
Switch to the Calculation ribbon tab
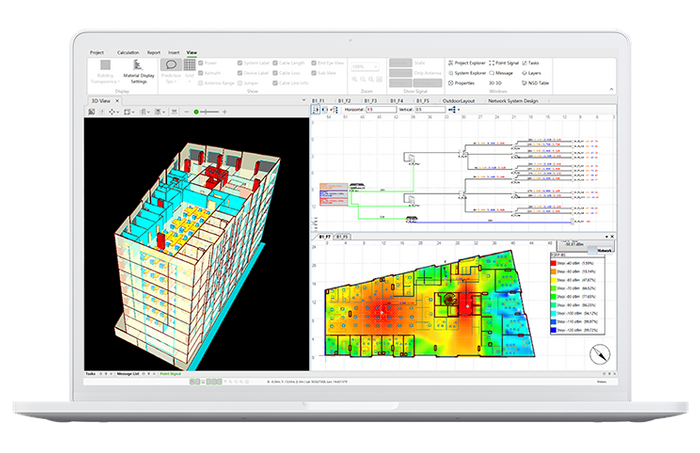[x=128, y=51]
